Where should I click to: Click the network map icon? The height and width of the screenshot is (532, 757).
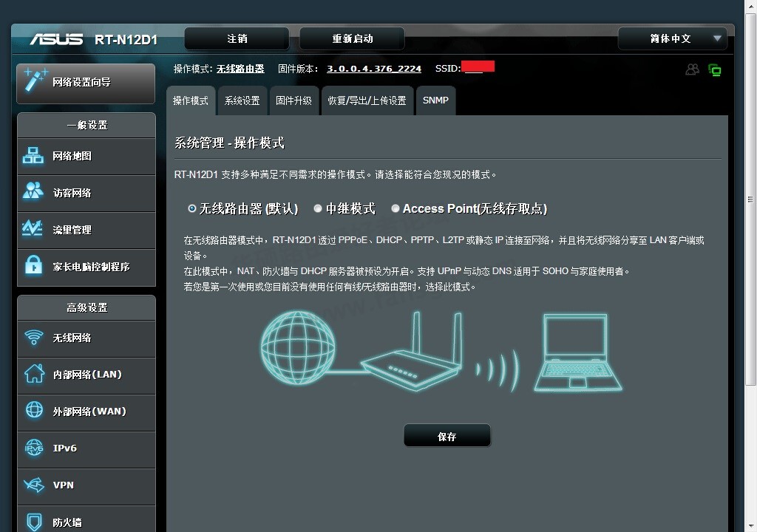click(33, 155)
